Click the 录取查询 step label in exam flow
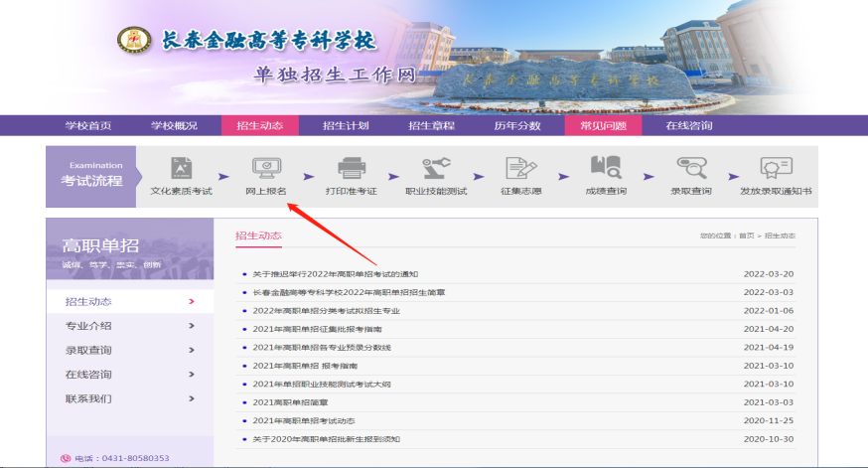 pyautogui.click(x=691, y=191)
